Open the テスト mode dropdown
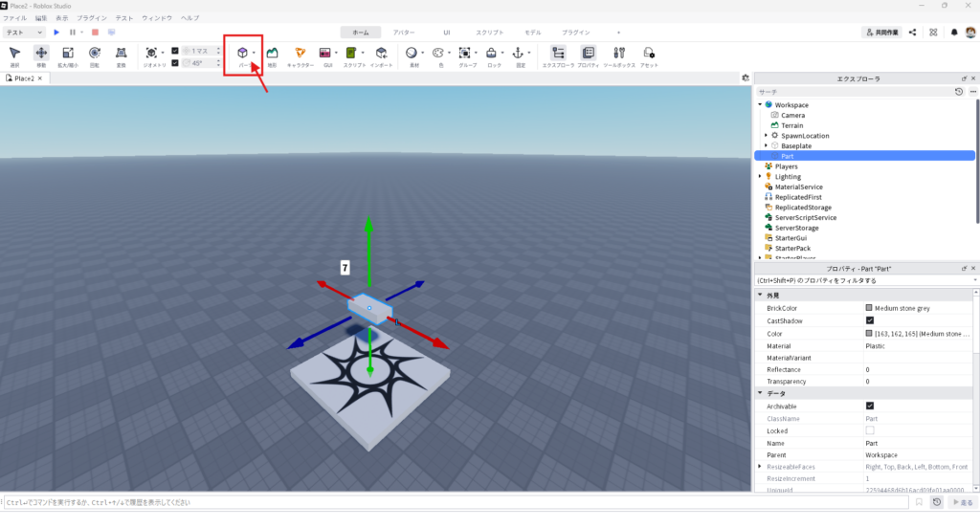Viewport: 980px width, 528px height. tap(25, 33)
